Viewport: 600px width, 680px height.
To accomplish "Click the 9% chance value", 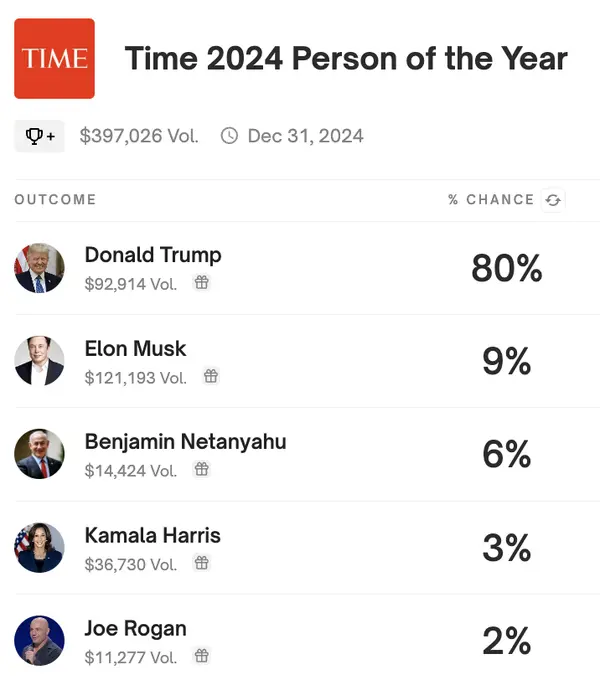I will click(506, 361).
